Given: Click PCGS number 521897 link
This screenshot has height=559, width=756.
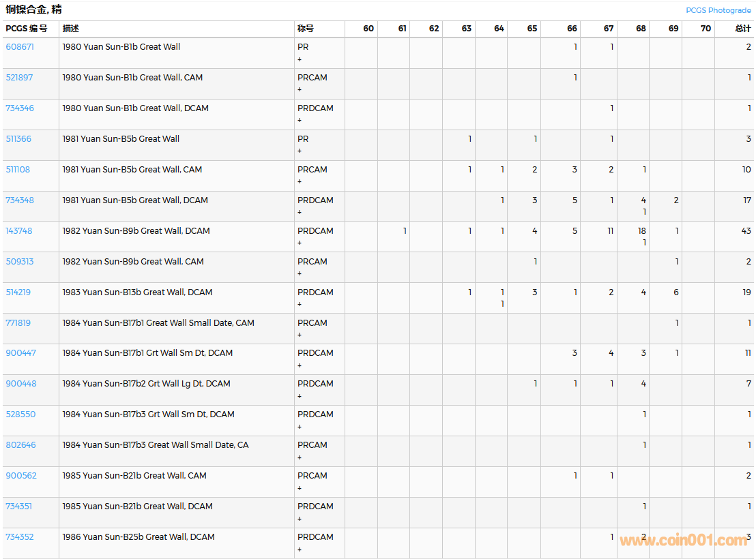Looking at the screenshot, I should coord(19,78).
